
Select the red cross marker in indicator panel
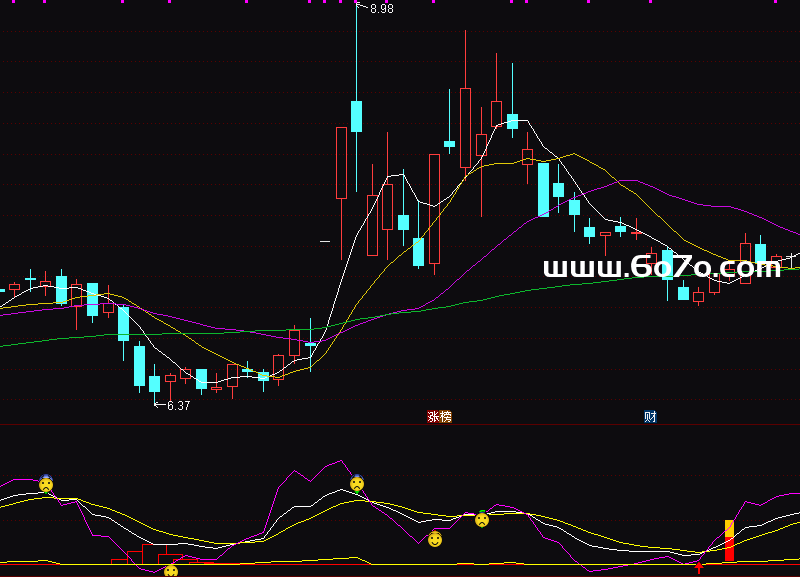[x=698, y=565]
